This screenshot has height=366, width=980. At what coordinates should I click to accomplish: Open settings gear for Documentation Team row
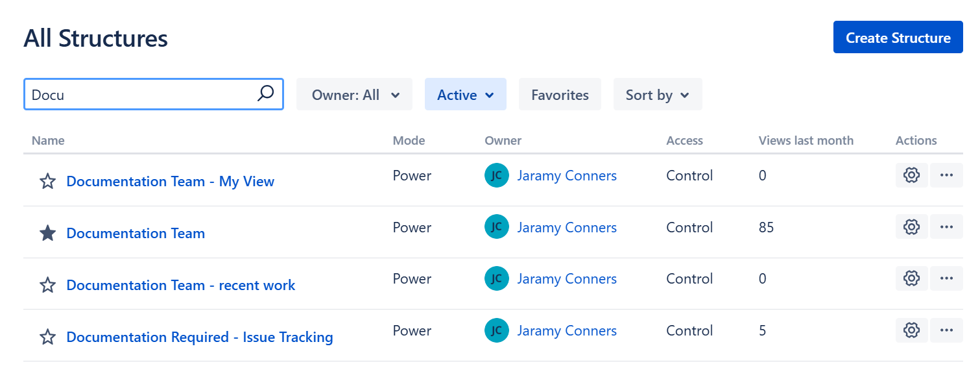click(x=911, y=227)
